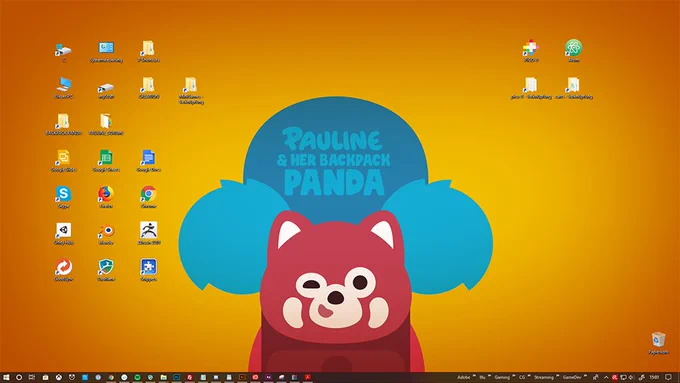Screen dimensions: 680x383
Task: Open the Action Center notifications
Action: (x=668, y=377)
